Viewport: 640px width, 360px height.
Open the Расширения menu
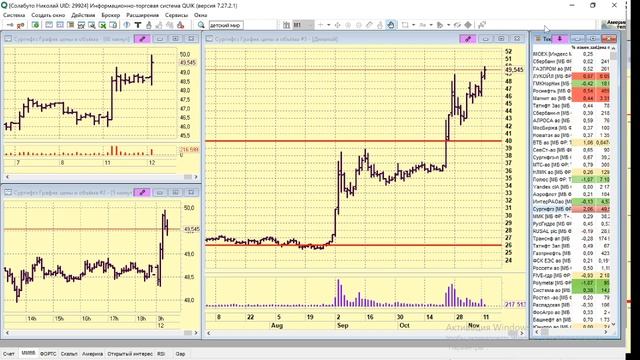tap(142, 15)
